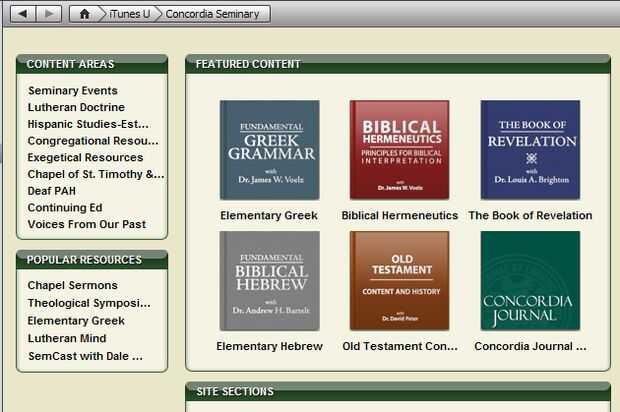Click the POPULAR RESOURCES panel header
The image size is (620, 412).
pyautogui.click(x=92, y=260)
